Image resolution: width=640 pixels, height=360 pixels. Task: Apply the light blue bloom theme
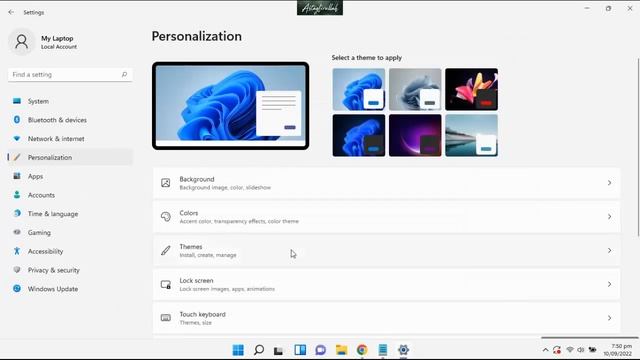click(358, 89)
